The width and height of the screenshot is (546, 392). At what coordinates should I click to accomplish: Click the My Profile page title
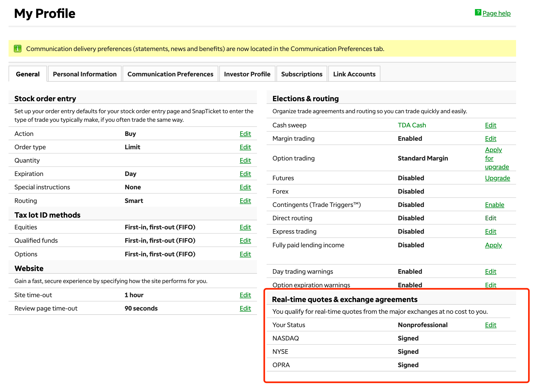tap(45, 13)
